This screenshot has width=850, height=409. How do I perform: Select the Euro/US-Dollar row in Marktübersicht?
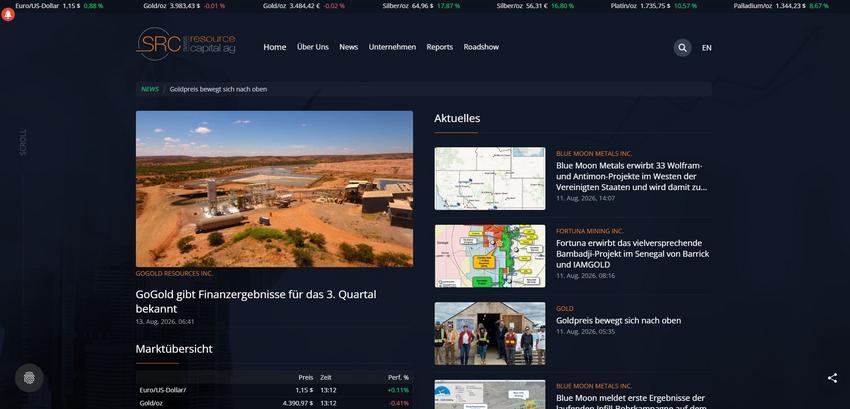pyautogui.click(x=274, y=390)
